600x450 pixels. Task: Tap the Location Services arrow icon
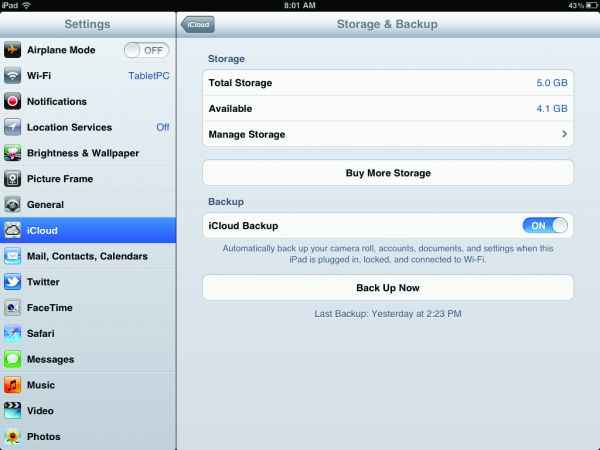click(12, 127)
